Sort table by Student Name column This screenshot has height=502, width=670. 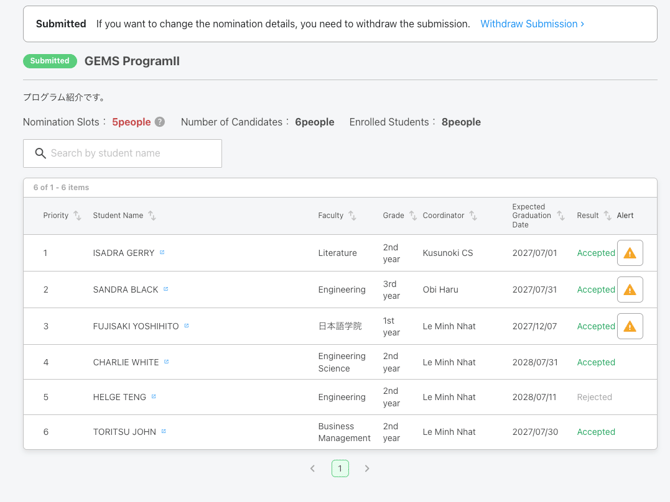[x=152, y=216]
